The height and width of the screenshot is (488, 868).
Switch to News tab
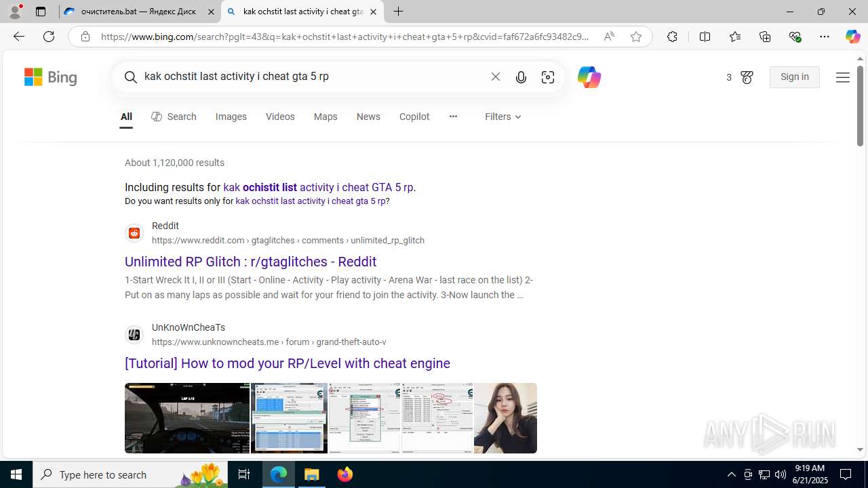[368, 117]
